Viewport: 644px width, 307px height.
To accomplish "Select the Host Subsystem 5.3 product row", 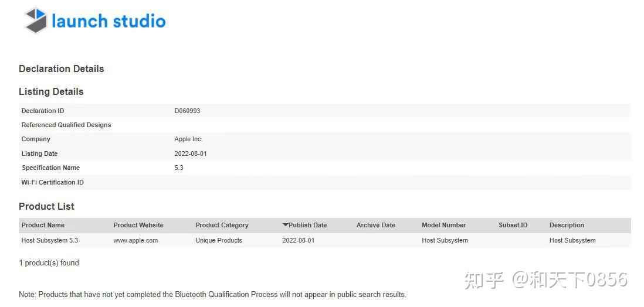I will (x=49, y=240).
